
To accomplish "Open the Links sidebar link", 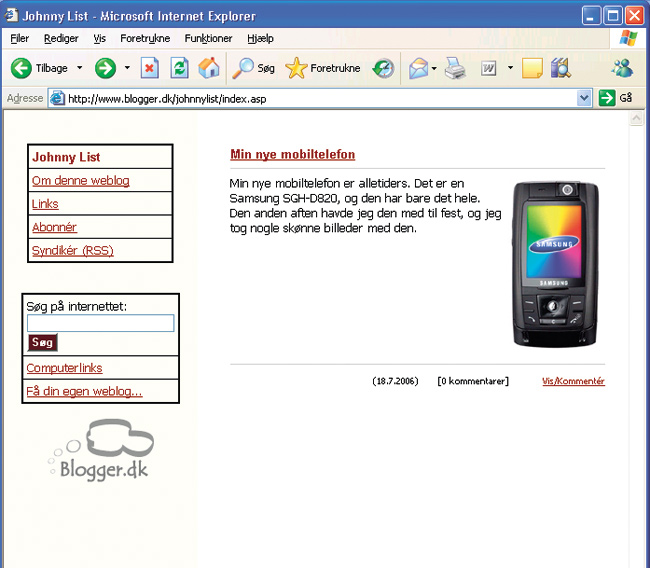I will (45, 204).
